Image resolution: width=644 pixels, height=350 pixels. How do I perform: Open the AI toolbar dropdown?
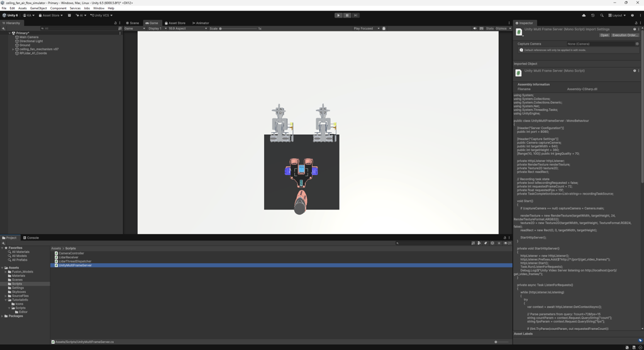pyautogui.click(x=81, y=15)
